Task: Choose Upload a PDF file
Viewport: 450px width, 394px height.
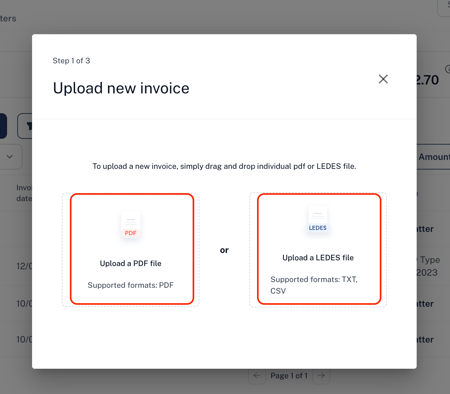Action: coord(132,249)
